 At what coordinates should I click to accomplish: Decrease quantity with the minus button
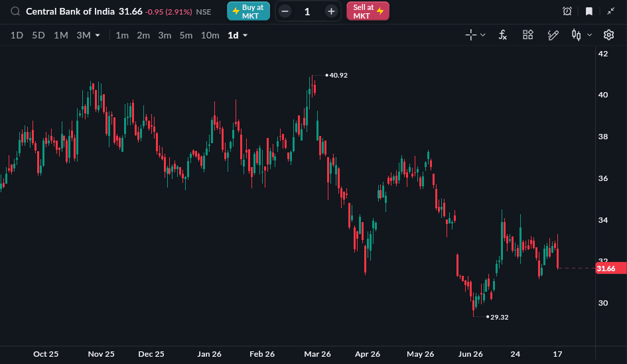285,11
